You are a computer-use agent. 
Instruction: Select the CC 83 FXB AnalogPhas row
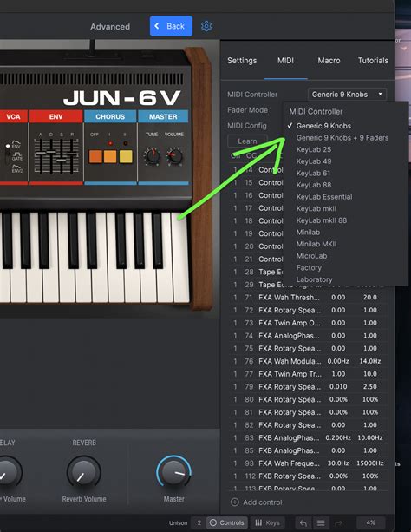308,438
